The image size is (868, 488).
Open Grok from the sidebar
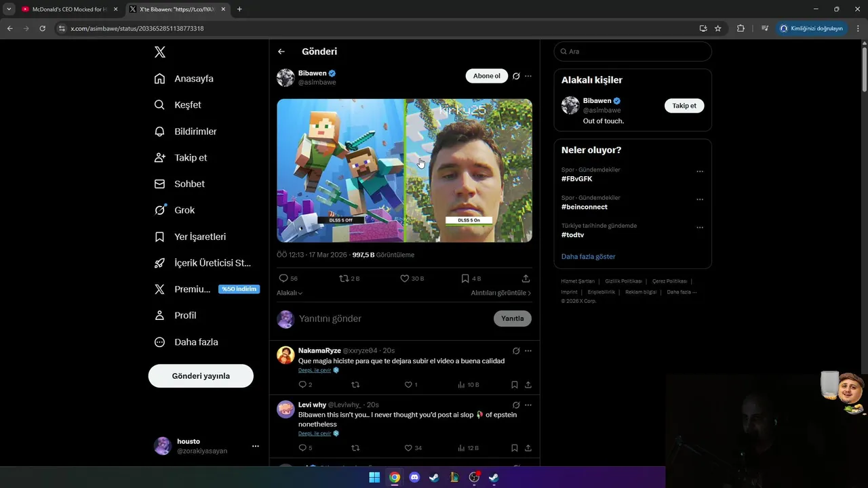174,210
